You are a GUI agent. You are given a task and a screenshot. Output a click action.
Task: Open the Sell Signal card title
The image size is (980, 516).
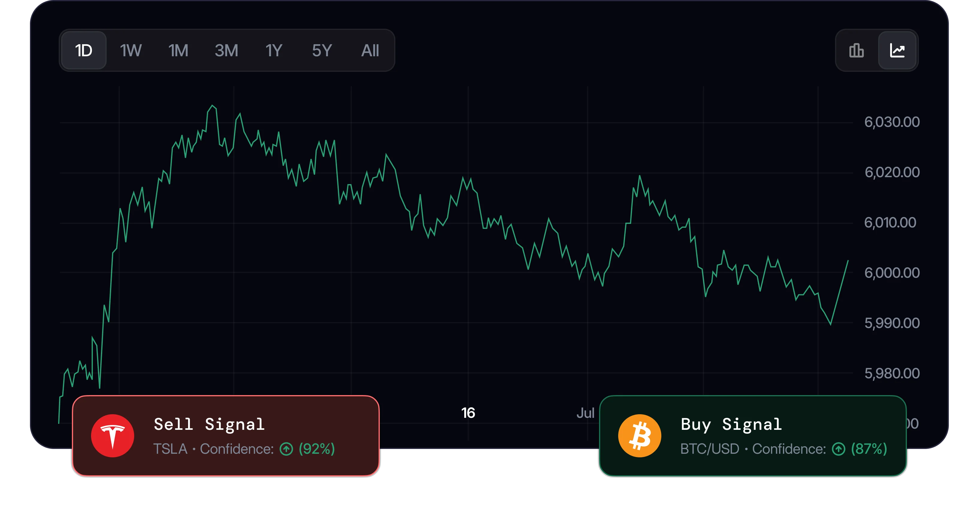pos(209,424)
